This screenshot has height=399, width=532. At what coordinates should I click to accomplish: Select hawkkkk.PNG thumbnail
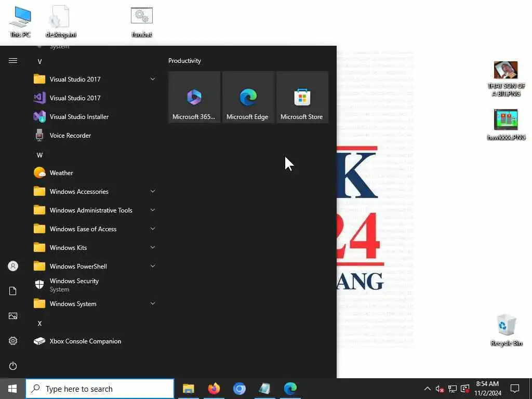coord(506,125)
